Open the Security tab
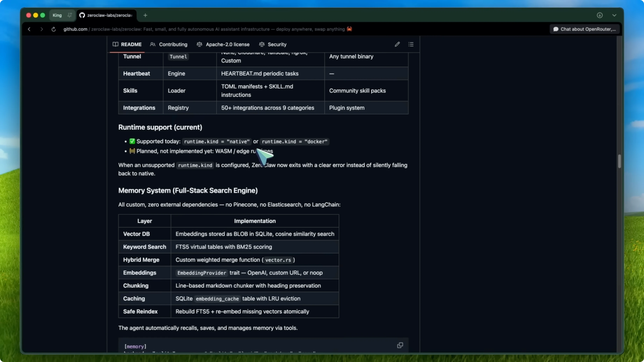Image resolution: width=644 pixels, height=362 pixels. coord(273,44)
